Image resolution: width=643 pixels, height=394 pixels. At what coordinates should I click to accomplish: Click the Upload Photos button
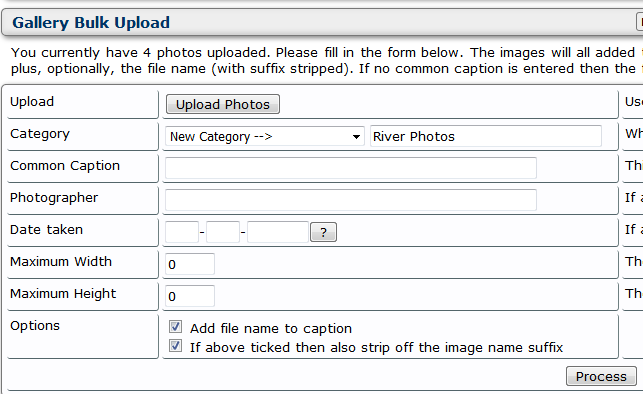pos(223,104)
